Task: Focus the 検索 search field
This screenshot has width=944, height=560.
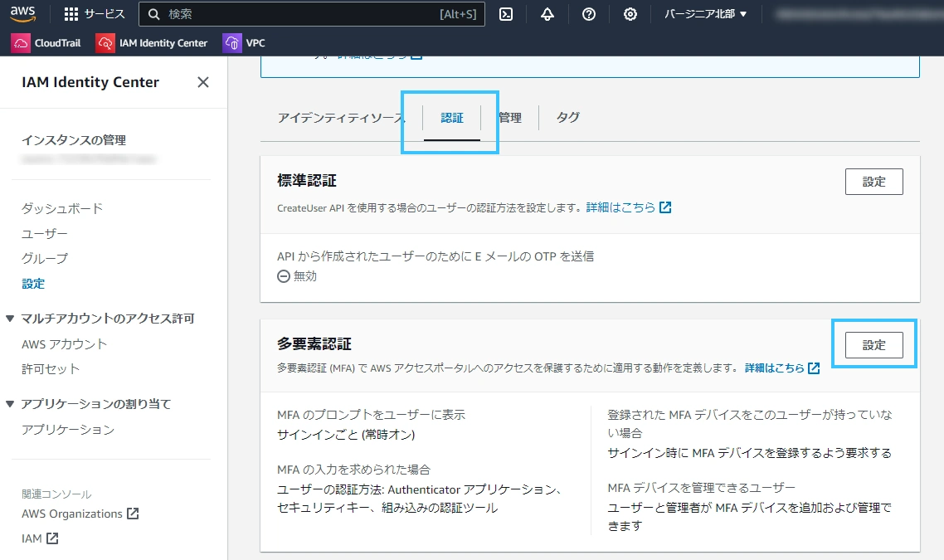Action: pos(312,14)
